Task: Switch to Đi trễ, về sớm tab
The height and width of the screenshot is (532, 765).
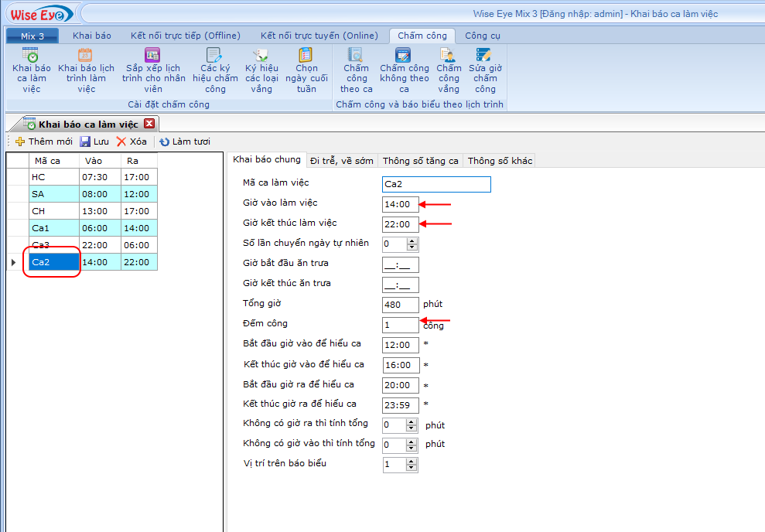Action: [x=341, y=161]
